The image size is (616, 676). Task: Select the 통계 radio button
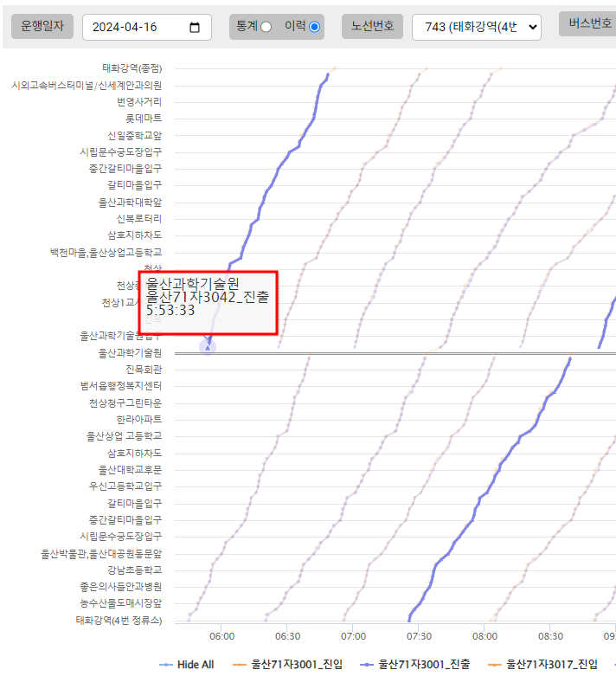(x=266, y=27)
